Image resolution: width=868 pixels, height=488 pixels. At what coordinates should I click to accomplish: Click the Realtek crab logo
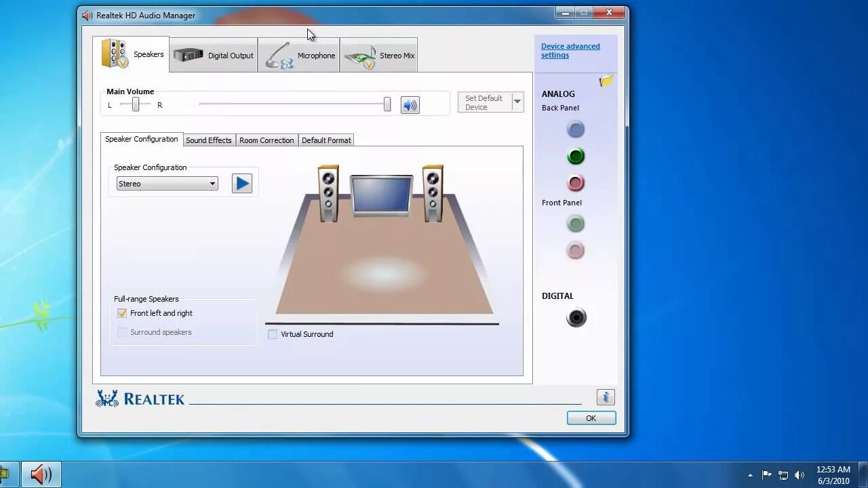tap(107, 399)
